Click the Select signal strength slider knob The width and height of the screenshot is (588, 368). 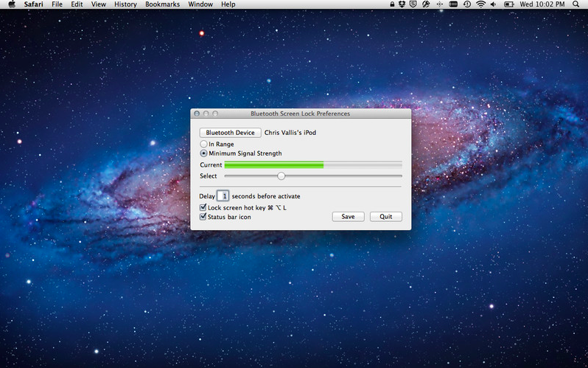[281, 176]
